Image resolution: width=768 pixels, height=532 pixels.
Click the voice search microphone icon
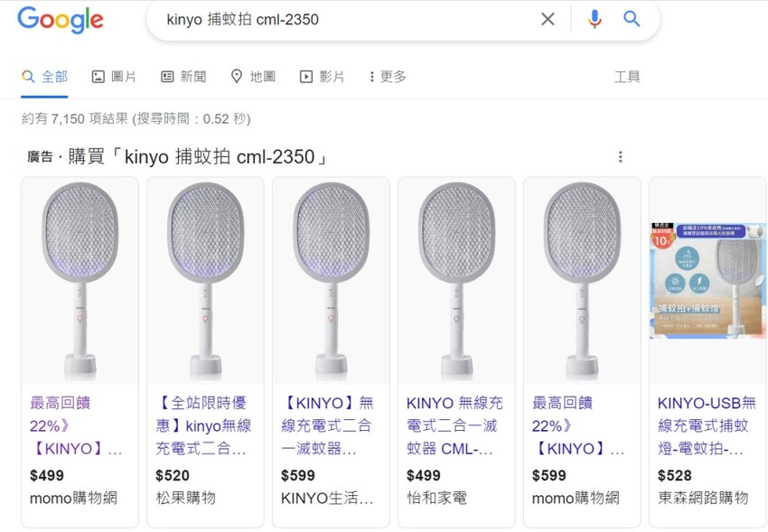pos(595,18)
